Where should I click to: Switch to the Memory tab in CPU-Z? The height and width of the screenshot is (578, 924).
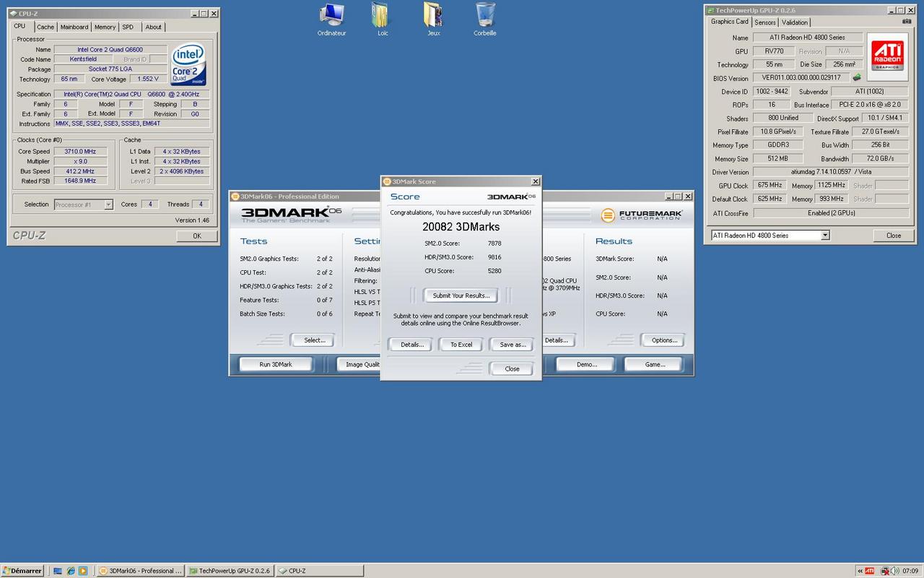click(x=105, y=27)
